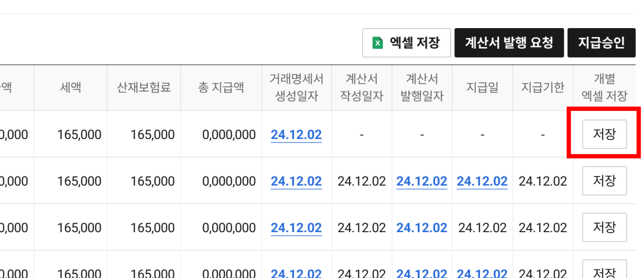Click the 지급일 column header
This screenshot has width=644, height=278.
tap(482, 88)
